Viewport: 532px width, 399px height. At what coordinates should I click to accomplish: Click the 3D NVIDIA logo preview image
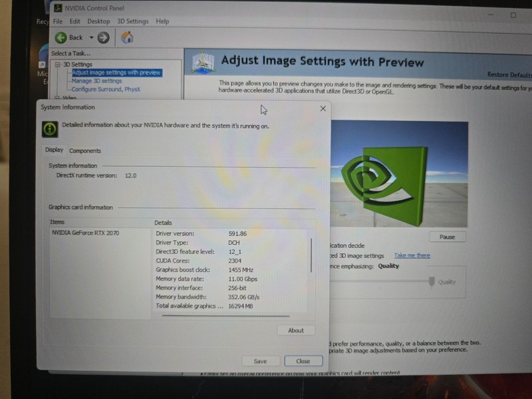coord(399,174)
